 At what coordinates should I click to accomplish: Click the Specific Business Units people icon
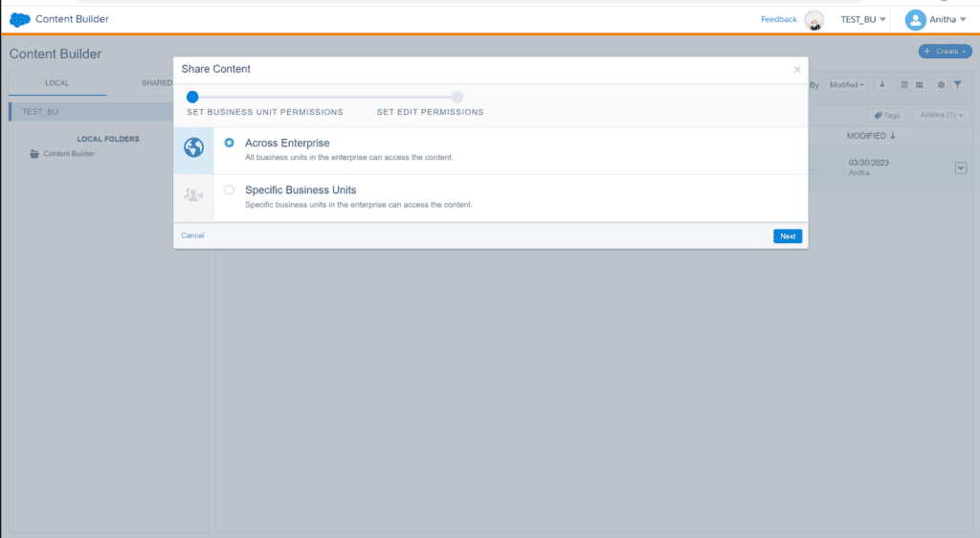point(193,194)
